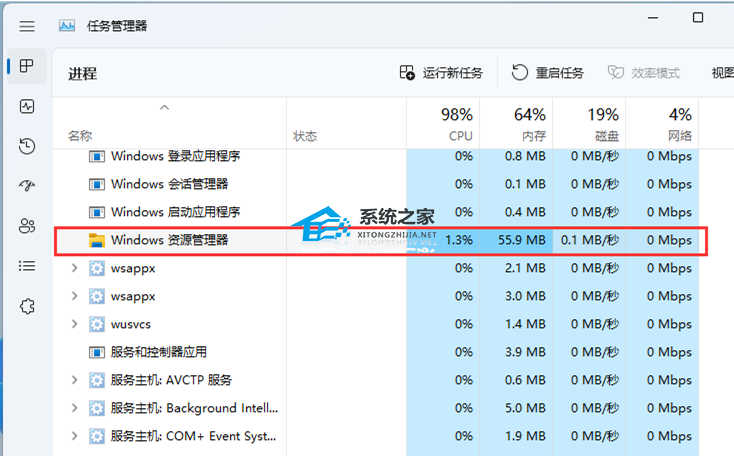This screenshot has height=456, width=734.
Task: Open the Startup apps sidebar icon
Action: coord(27,186)
